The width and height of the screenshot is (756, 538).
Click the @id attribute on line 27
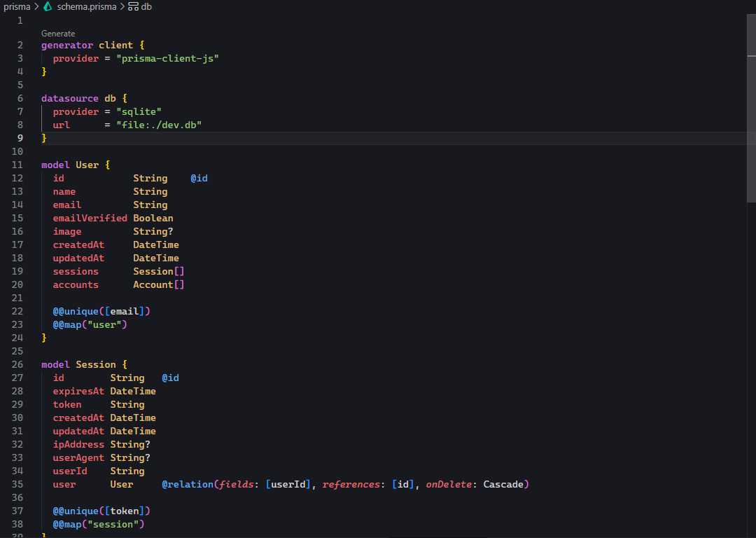(x=170, y=378)
